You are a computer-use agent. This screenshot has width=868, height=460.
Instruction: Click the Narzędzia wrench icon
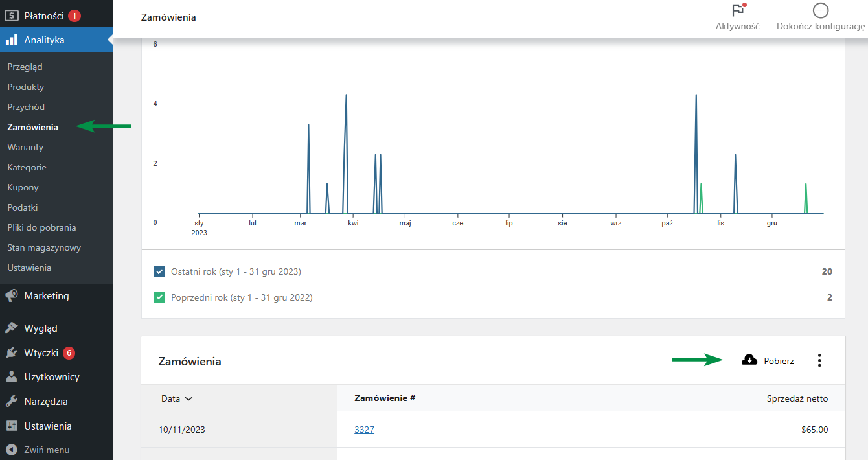coord(12,402)
